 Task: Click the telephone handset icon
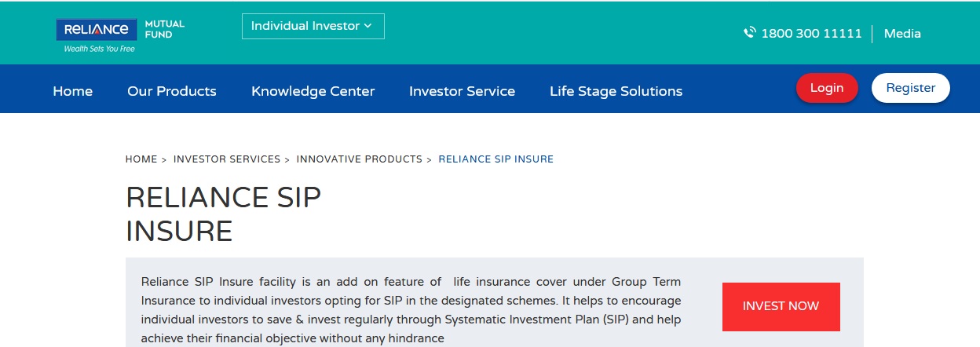(750, 33)
